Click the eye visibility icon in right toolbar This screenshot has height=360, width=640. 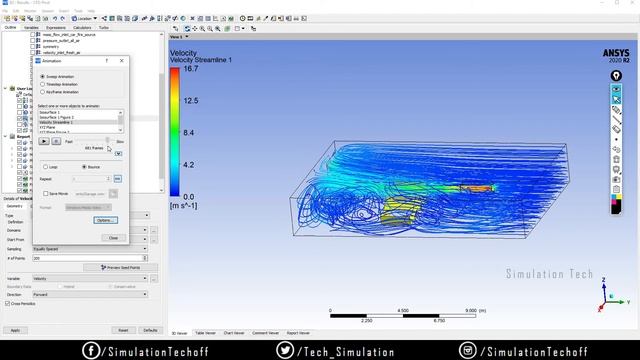pos(616,89)
